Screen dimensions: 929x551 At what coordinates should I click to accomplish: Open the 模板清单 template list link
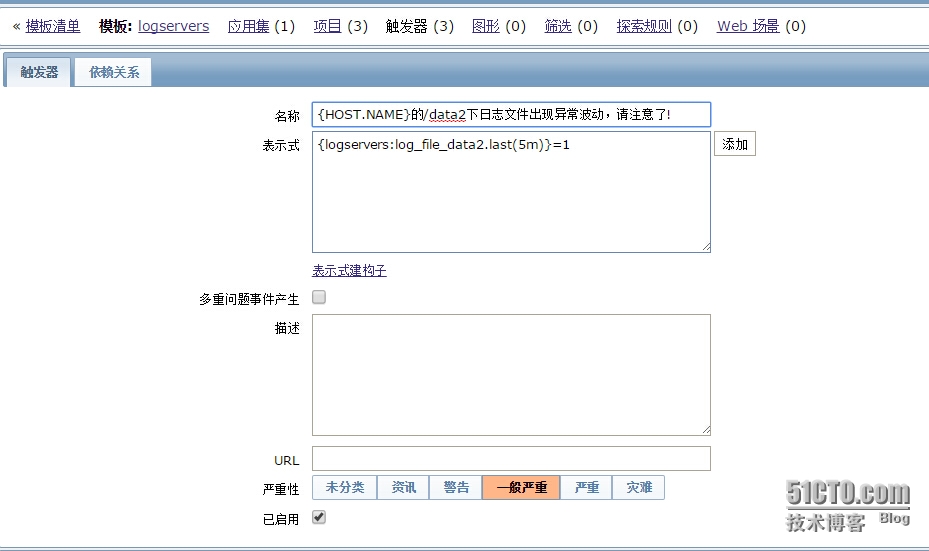click(x=53, y=26)
